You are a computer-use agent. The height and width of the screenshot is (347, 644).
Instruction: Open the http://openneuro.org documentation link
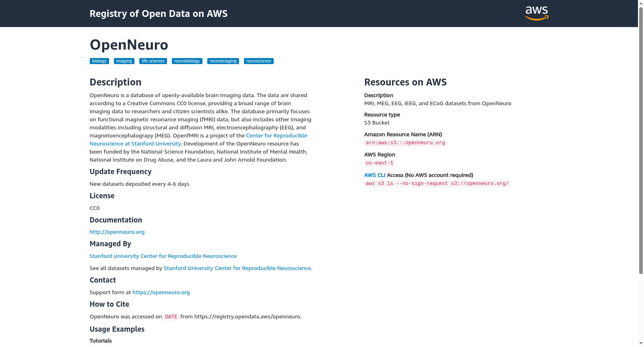point(117,232)
